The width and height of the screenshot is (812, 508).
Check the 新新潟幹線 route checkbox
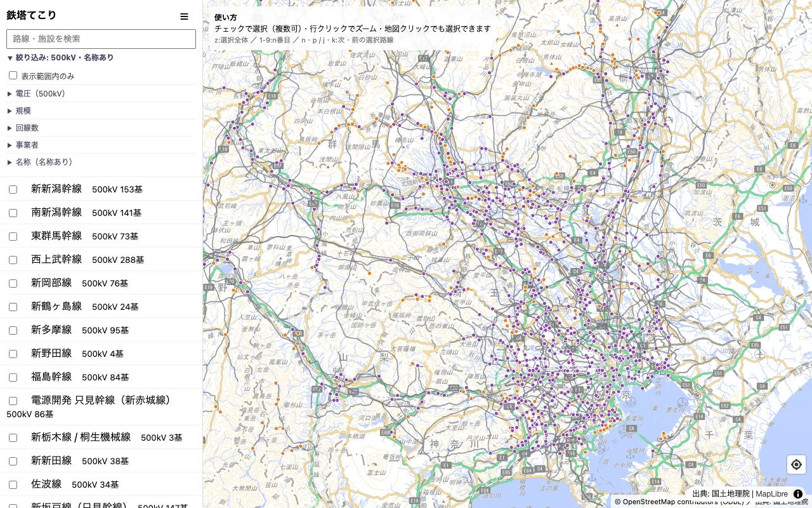click(13, 189)
